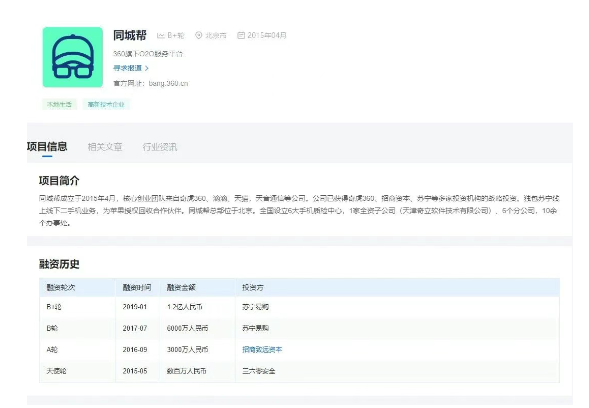This screenshot has height=408, width=589.
Task: Click the 同城帮 company title
Action: pos(130,35)
